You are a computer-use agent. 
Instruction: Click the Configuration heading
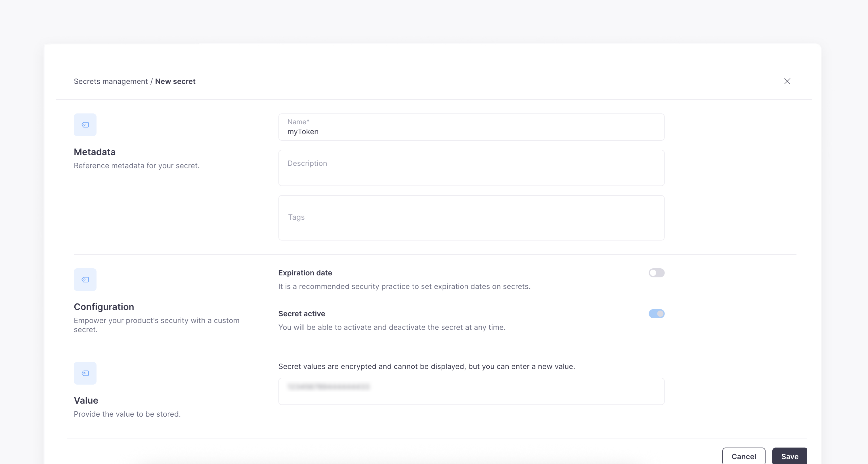click(x=104, y=307)
